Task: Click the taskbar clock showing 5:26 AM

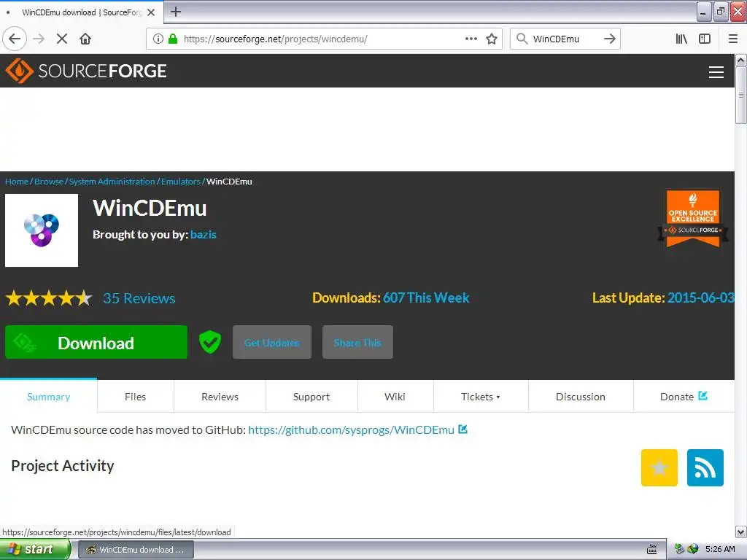Action: coord(720,549)
